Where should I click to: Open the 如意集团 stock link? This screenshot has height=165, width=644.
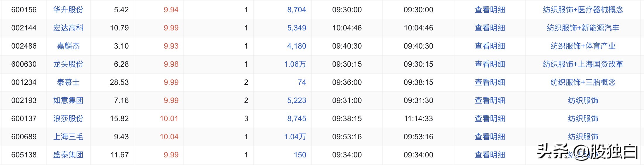click(68, 100)
